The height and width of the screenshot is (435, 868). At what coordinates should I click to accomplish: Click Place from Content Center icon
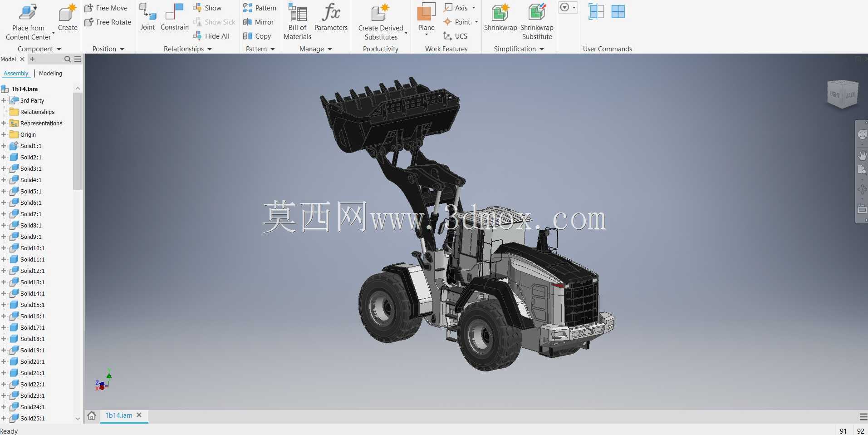tap(28, 13)
